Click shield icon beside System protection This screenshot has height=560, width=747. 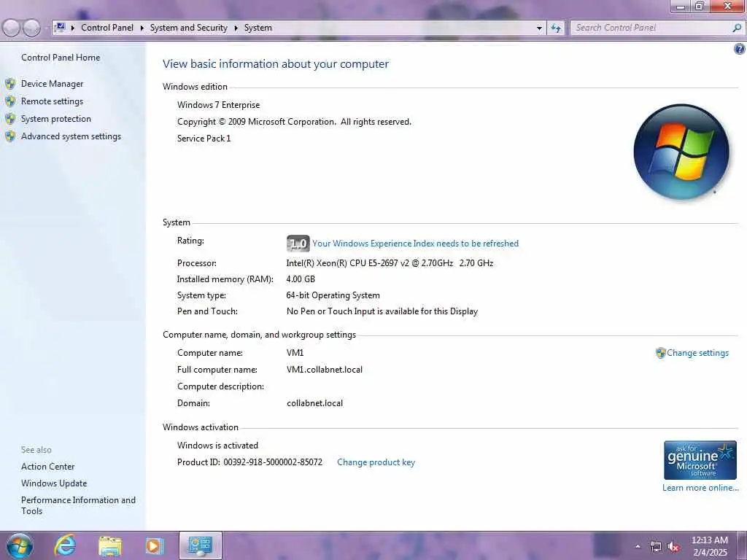coord(10,119)
